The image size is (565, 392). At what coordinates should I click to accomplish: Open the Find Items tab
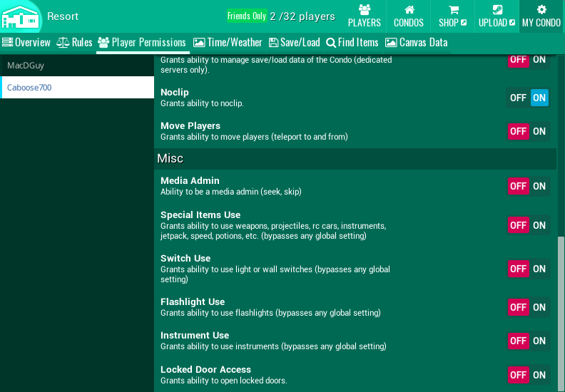click(x=352, y=43)
